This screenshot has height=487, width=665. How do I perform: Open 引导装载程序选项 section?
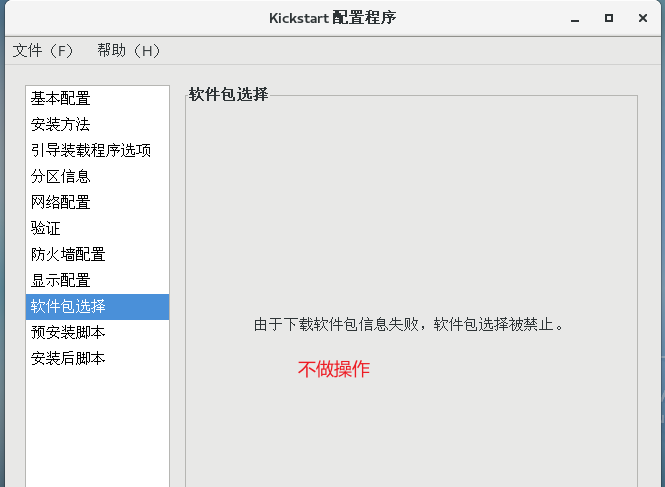[98, 150]
